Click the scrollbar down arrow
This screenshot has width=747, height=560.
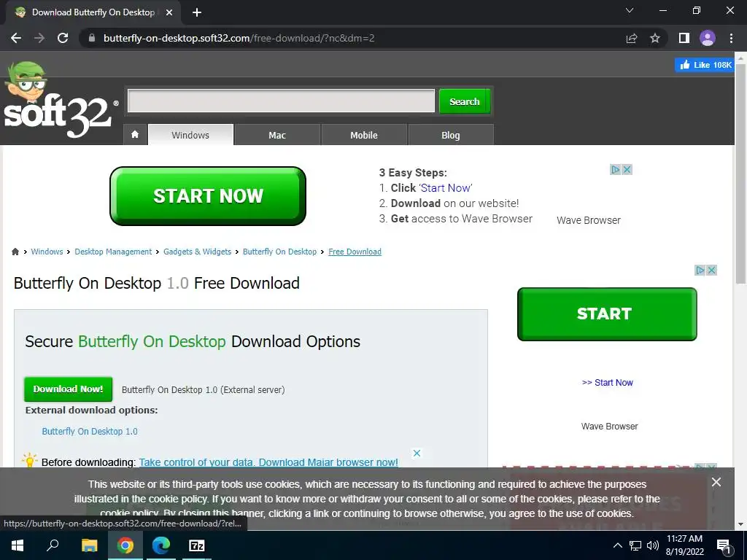click(740, 524)
